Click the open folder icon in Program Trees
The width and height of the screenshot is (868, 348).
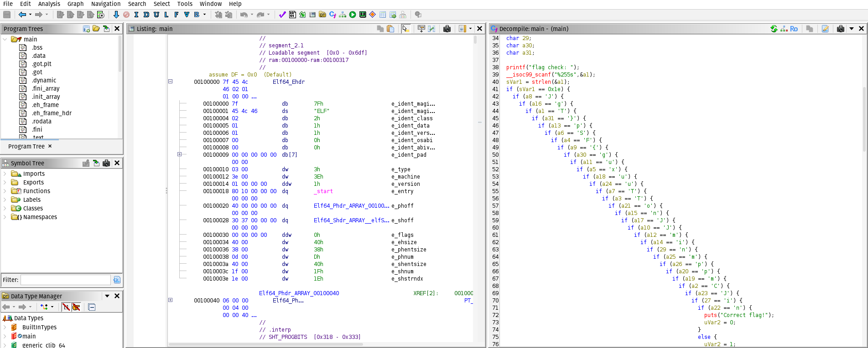tap(96, 29)
